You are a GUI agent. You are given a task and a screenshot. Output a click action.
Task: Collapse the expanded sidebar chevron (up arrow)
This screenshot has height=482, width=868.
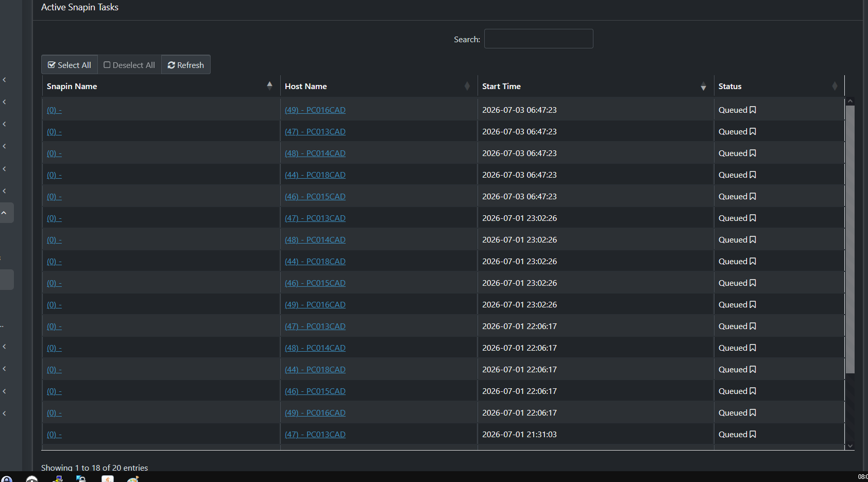tap(4, 213)
